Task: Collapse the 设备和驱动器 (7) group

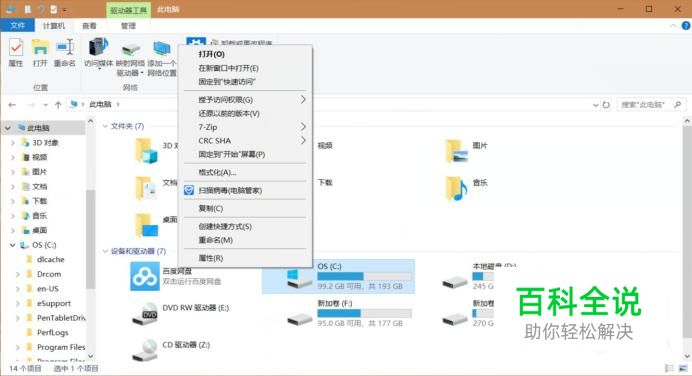Action: 105,251
